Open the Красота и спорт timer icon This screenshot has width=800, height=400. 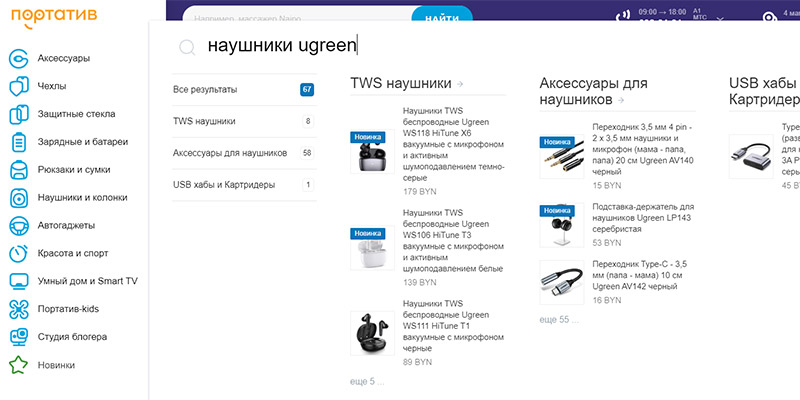(x=19, y=254)
